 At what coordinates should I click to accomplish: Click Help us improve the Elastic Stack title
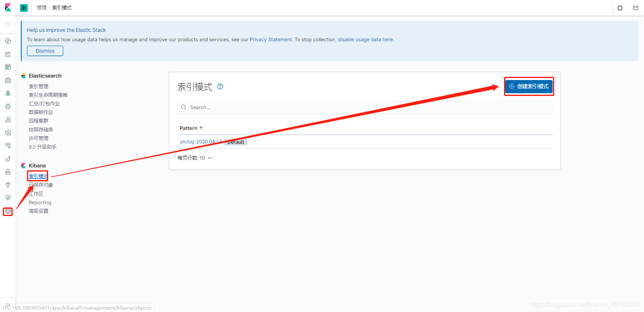(x=66, y=30)
